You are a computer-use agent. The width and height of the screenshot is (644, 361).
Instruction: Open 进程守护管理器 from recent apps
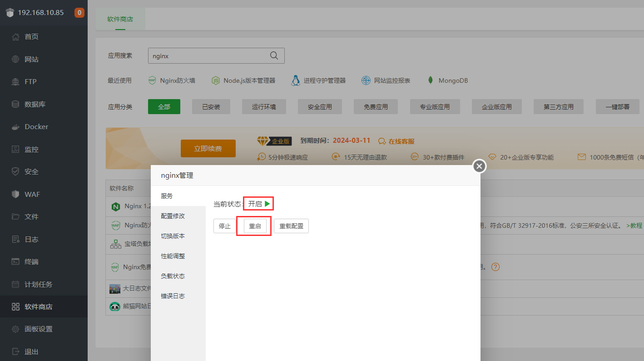pos(318,80)
